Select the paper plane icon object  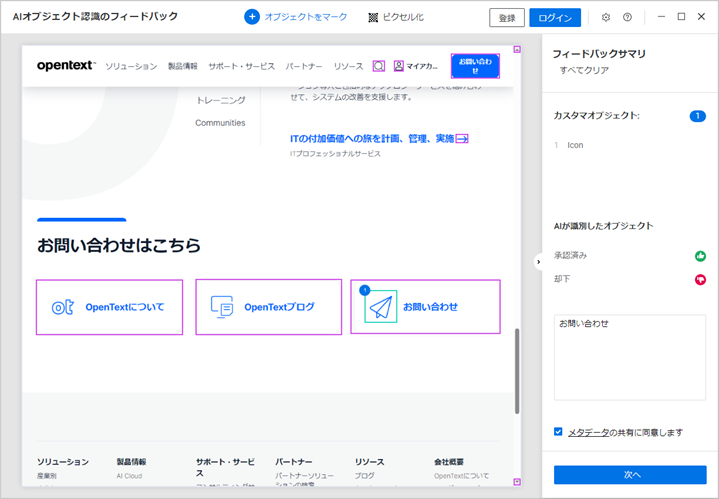[380, 306]
